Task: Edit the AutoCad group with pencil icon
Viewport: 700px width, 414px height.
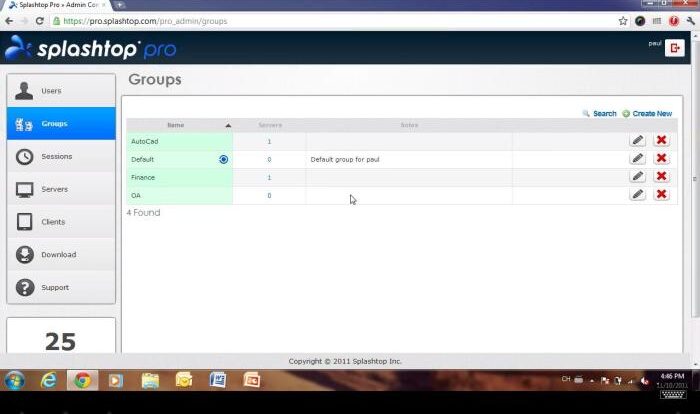Action: coord(638,140)
